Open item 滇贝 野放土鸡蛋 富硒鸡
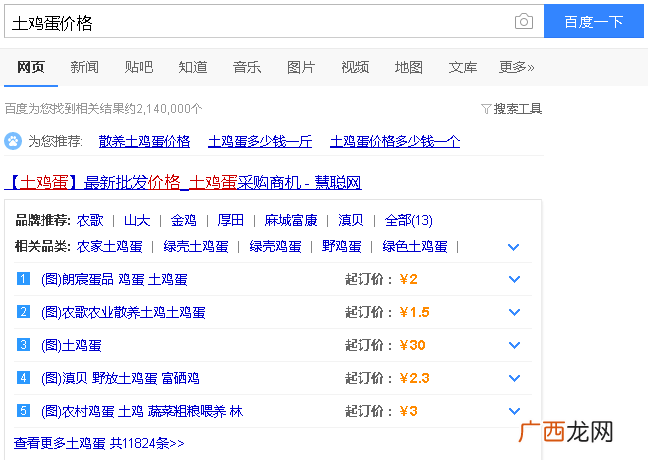 tap(120, 378)
